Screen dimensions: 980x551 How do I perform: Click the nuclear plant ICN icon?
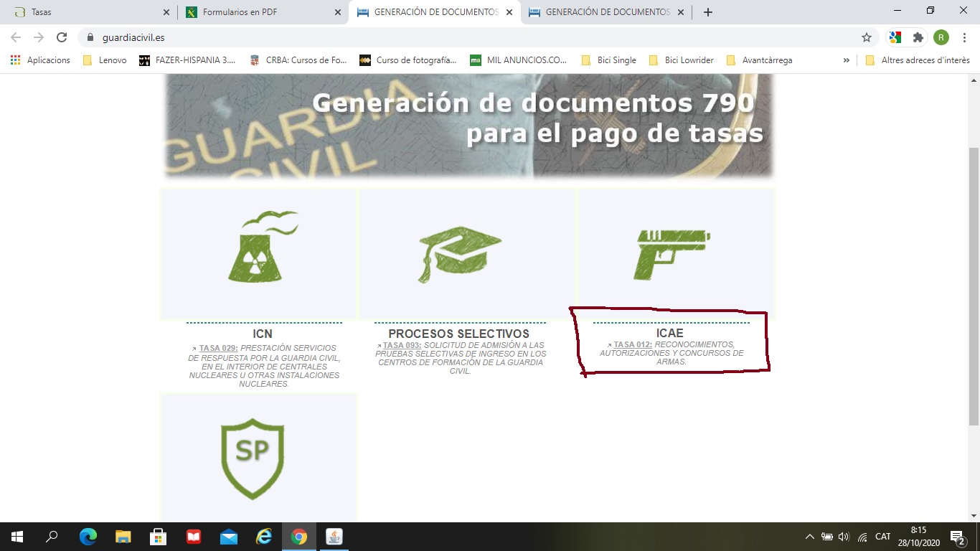259,248
